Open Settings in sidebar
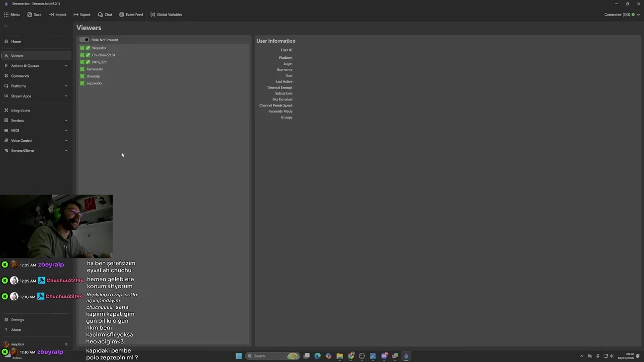Screen dimensions: 644x362 35,320
